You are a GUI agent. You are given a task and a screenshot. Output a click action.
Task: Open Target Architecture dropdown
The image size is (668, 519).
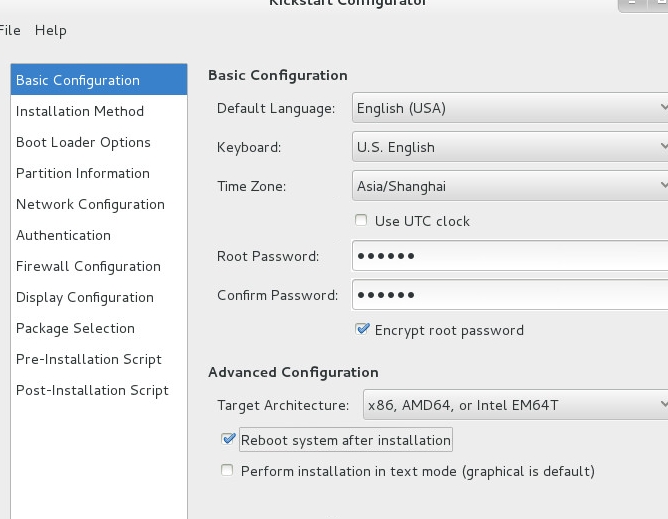(x=515, y=405)
